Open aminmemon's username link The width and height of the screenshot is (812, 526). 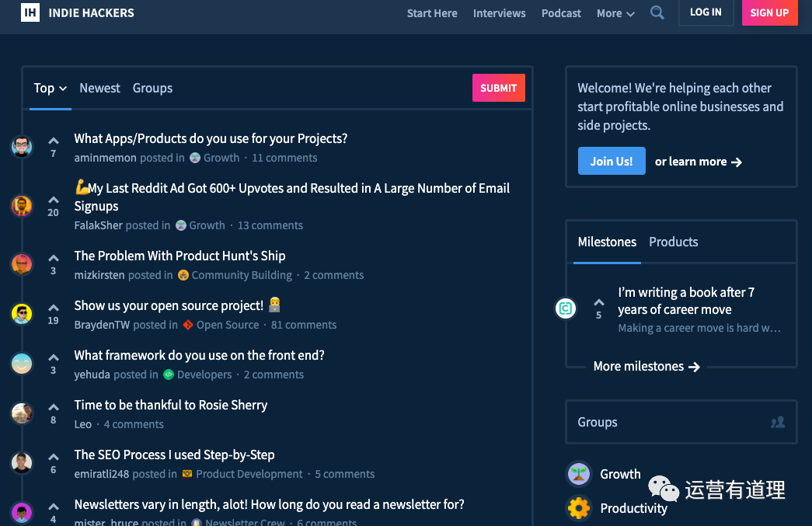(x=105, y=158)
